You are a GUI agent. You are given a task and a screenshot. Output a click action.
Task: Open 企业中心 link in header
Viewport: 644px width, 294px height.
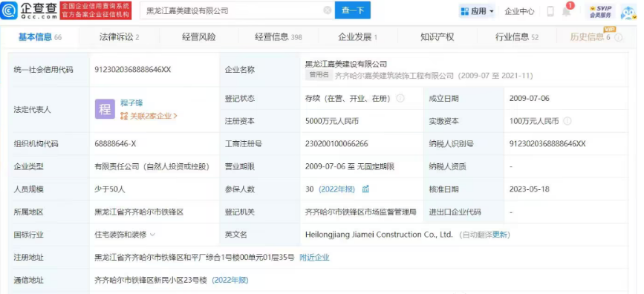519,11
